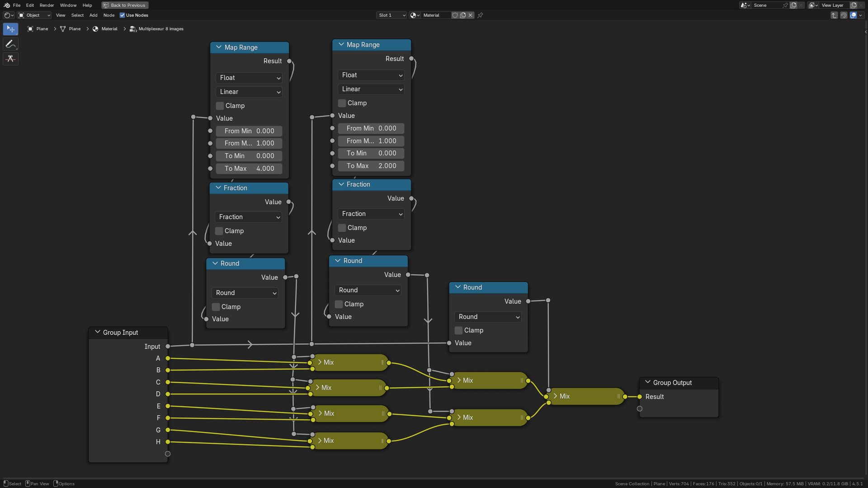
Task: Unlink the Material data-block
Action: coord(471,15)
